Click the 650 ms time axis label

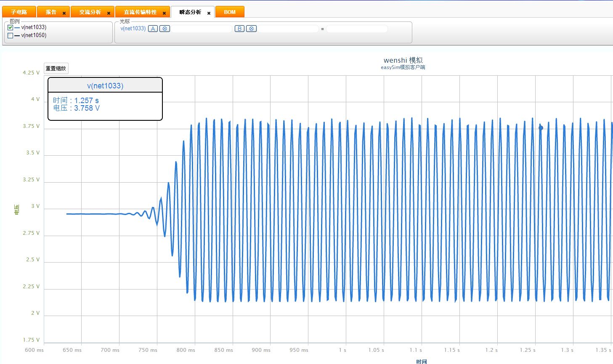tap(72, 350)
